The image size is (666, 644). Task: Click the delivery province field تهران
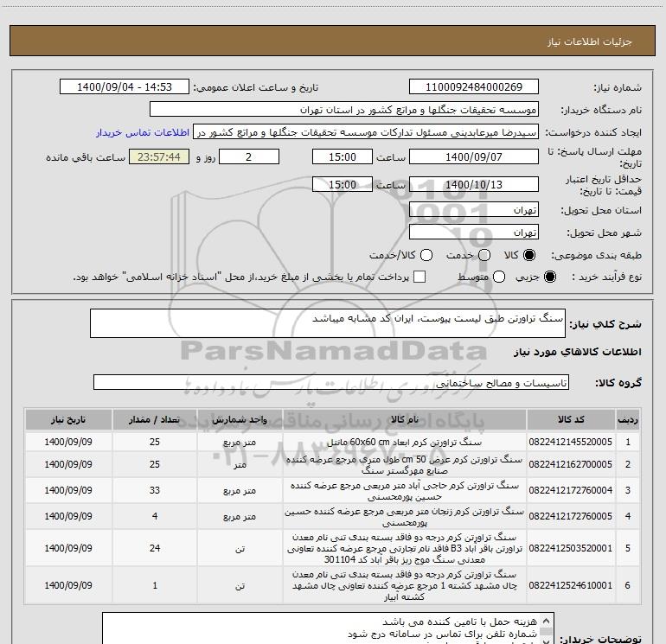coord(474,210)
